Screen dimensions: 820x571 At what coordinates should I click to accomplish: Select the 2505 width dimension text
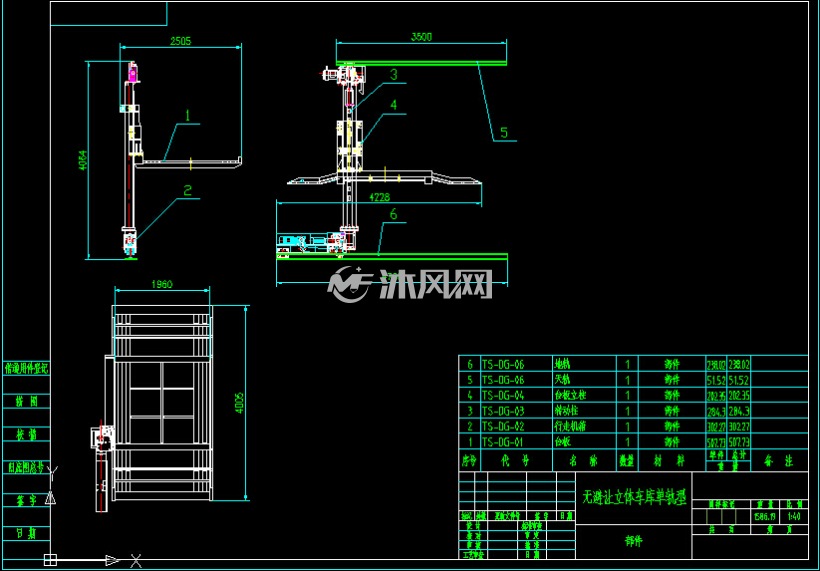click(x=180, y=41)
